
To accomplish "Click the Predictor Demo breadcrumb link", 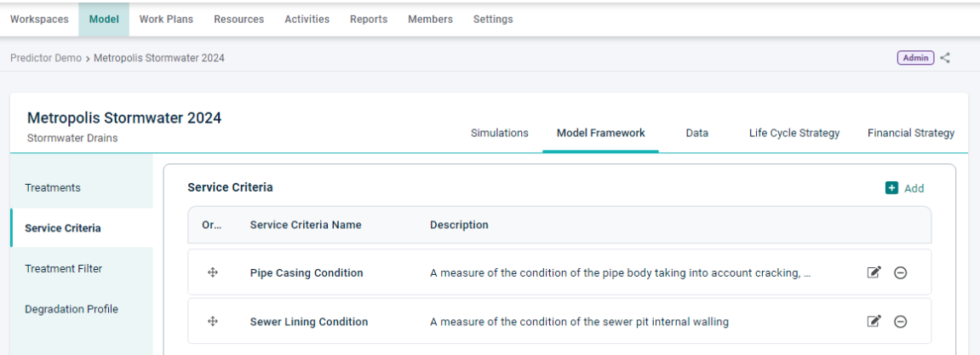I will (46, 58).
